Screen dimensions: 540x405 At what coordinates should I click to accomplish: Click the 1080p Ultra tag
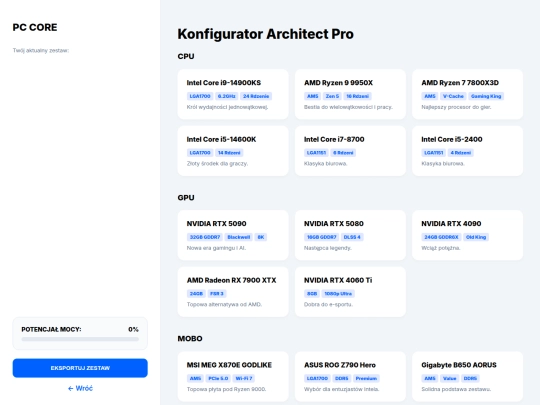(x=338, y=293)
